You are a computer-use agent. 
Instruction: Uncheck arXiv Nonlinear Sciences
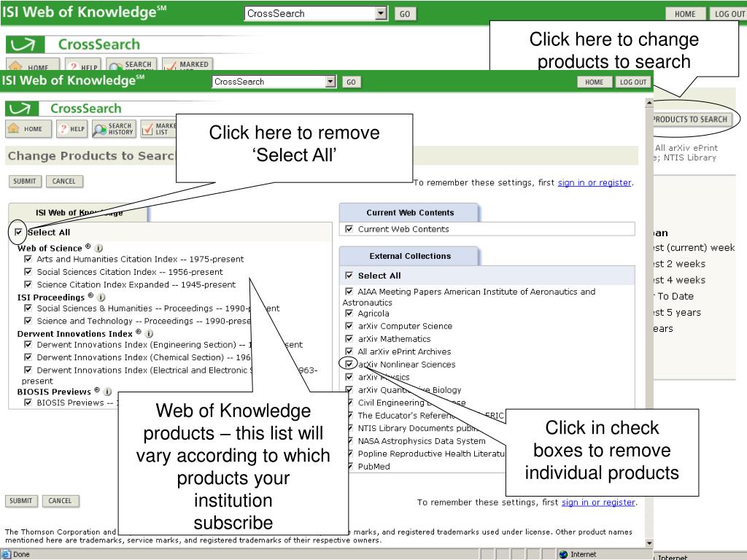[349, 364]
